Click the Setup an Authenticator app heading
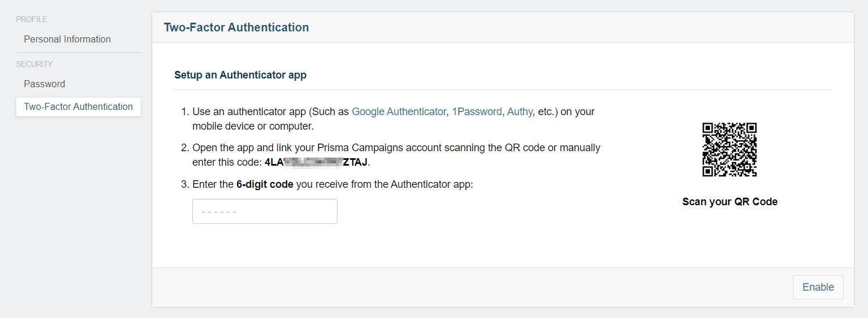 point(241,75)
